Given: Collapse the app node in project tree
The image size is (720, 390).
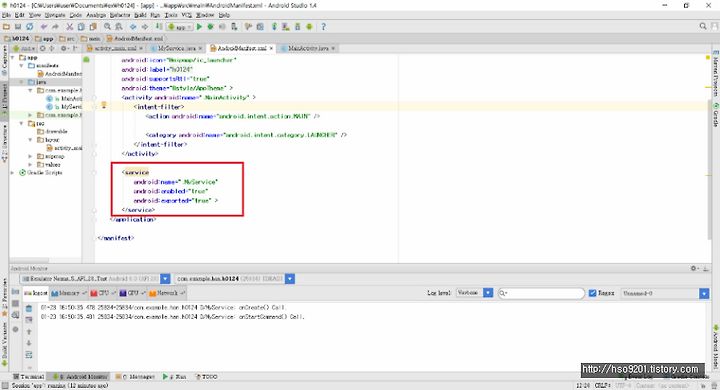Looking at the screenshot, I should [x=13, y=58].
